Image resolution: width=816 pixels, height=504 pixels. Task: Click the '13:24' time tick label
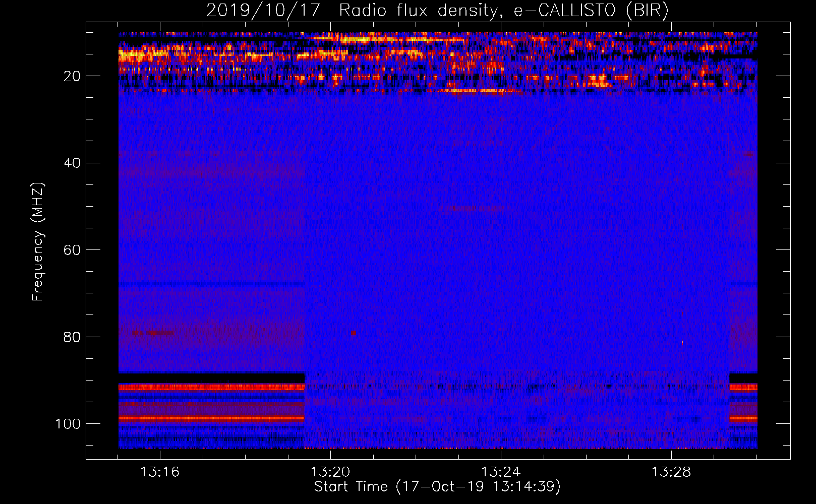(501, 472)
